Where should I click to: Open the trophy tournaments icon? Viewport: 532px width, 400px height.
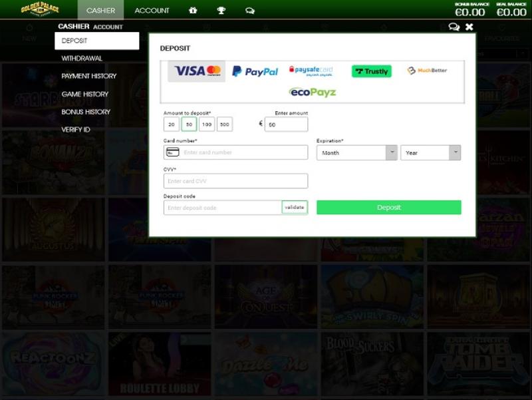[221, 11]
